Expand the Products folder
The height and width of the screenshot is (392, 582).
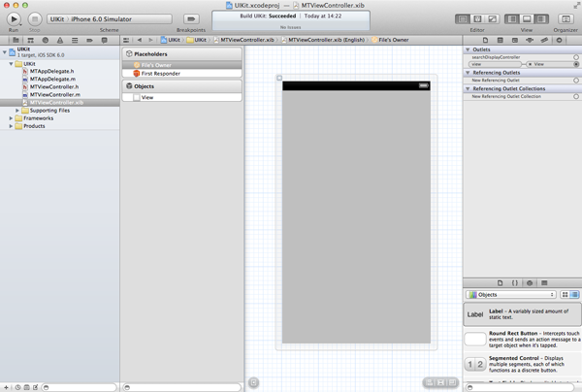pos(11,126)
